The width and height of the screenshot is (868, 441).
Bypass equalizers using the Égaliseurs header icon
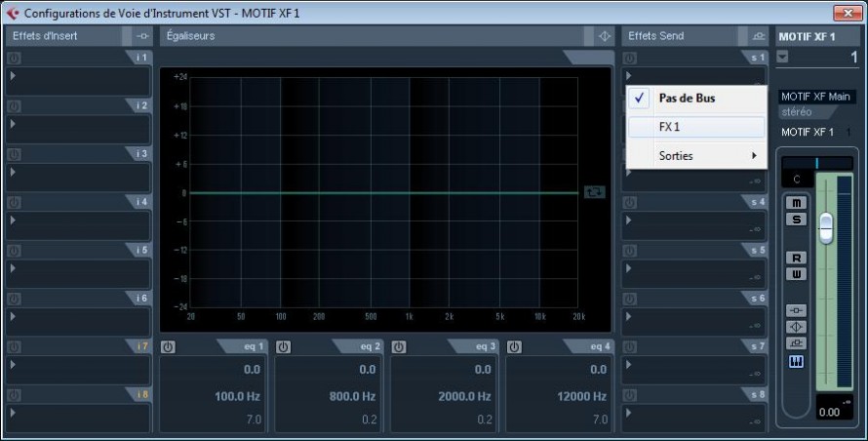click(604, 36)
